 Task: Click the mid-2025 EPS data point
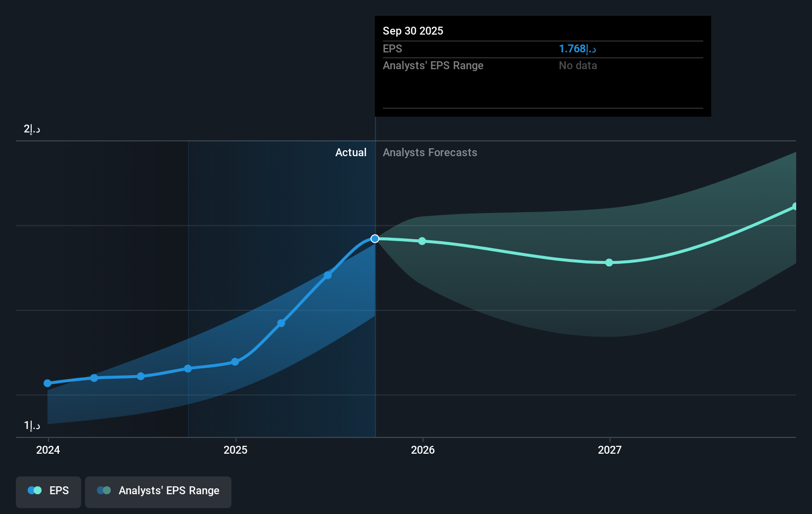click(281, 323)
